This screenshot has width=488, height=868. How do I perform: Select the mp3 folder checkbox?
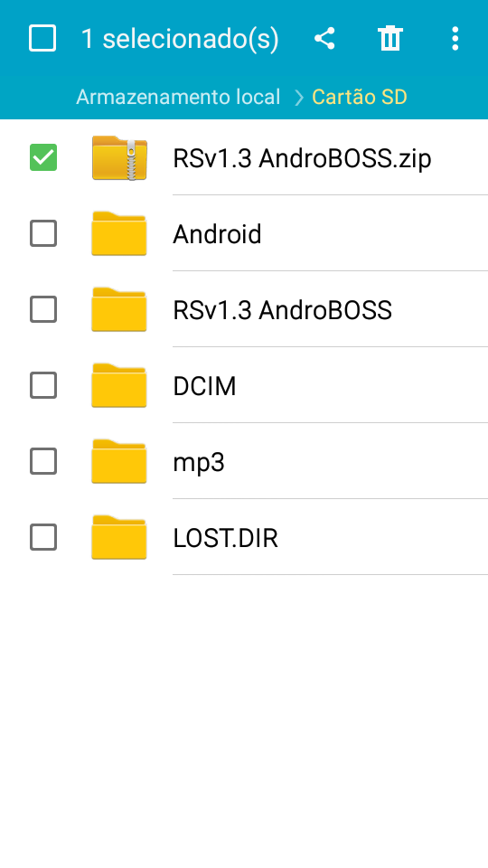click(43, 461)
